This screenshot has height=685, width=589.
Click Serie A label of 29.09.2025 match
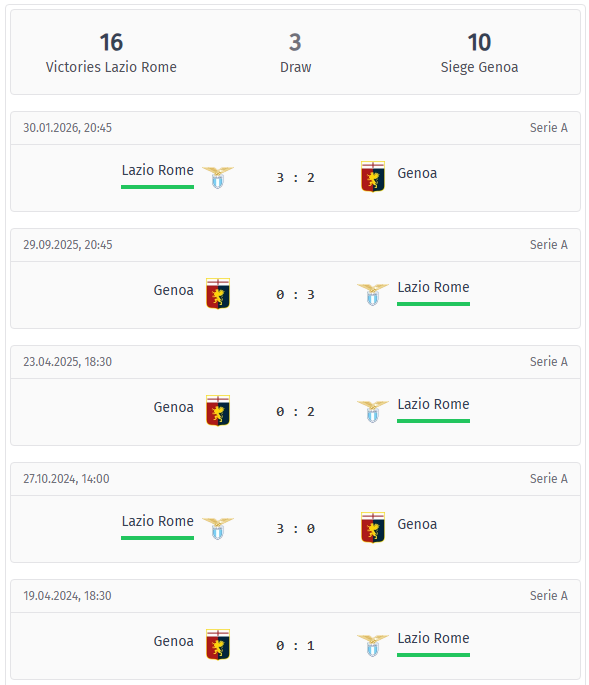pyautogui.click(x=548, y=245)
